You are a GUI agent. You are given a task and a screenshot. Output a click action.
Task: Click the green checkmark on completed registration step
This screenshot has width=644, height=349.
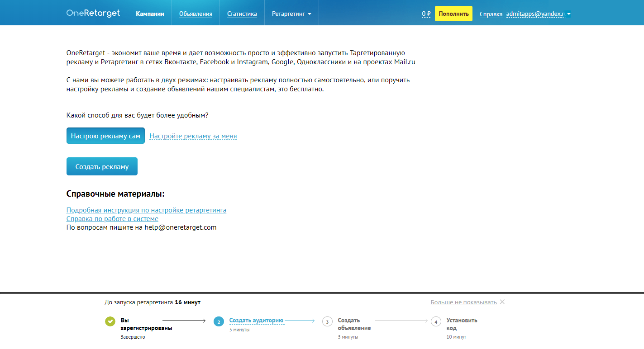tap(110, 321)
